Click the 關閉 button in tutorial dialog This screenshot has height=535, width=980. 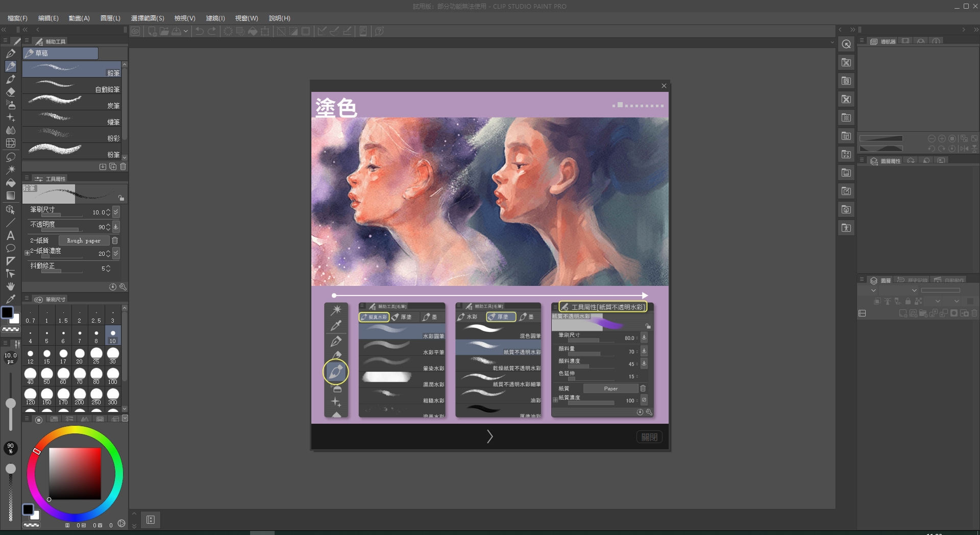point(649,437)
